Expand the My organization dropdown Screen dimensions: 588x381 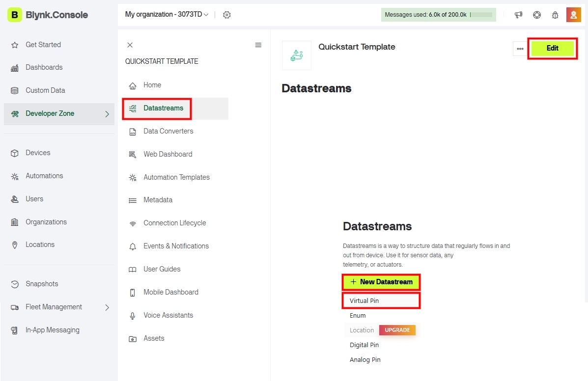(x=167, y=15)
